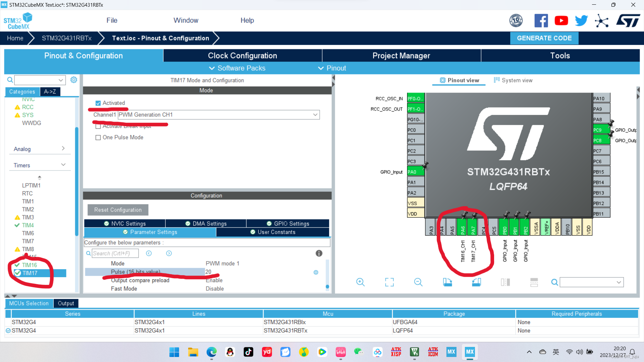Viewport: 644px width, 362px height.
Task: Open pin search dropdown in pinout toolbar
Action: pos(619,282)
